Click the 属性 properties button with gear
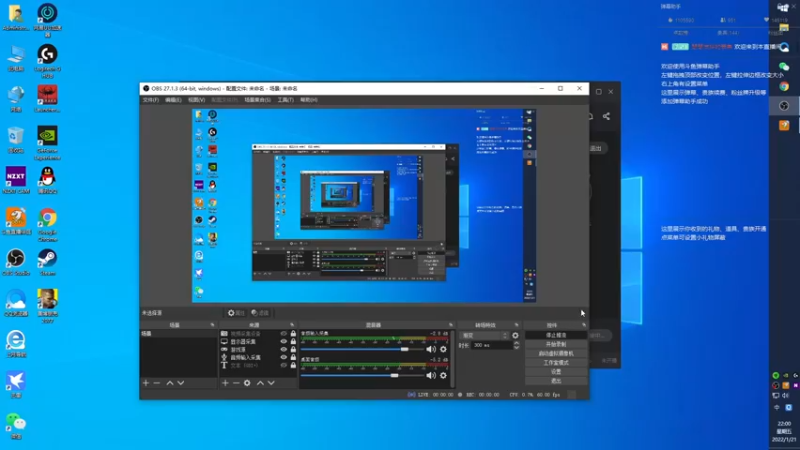The width and height of the screenshot is (800, 450). click(x=236, y=313)
